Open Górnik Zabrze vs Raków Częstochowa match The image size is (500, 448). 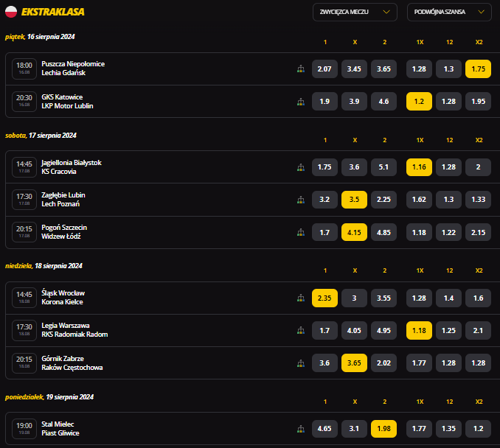[x=72, y=363]
